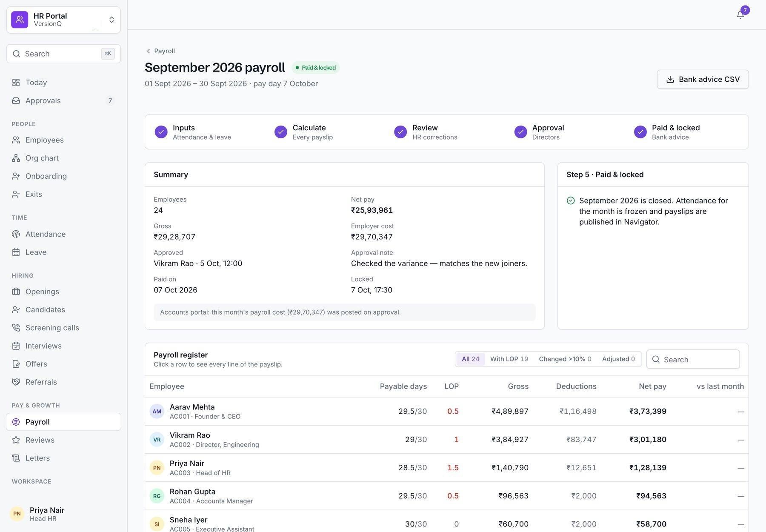The width and height of the screenshot is (766, 532).
Task: Click the Exits icon
Action: point(16,194)
